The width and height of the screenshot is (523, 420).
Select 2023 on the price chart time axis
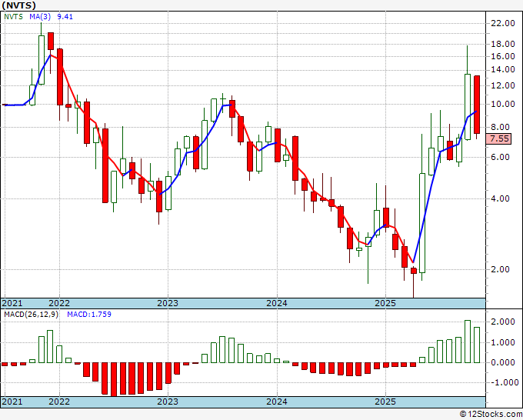pyautogui.click(x=168, y=303)
